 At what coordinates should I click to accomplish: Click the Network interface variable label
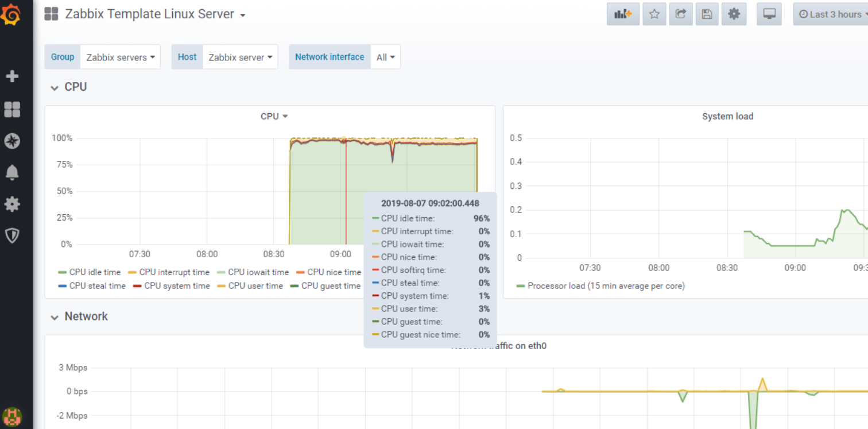coord(330,57)
